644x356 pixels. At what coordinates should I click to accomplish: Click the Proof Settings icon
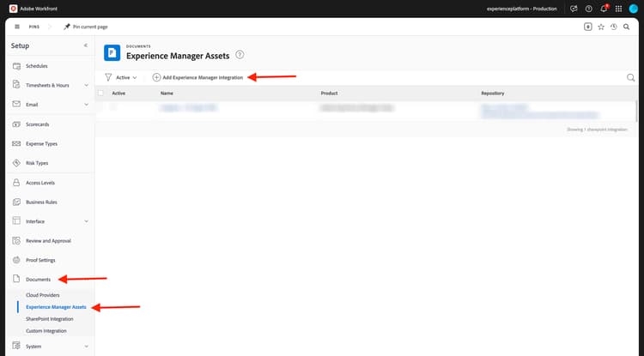(16, 260)
